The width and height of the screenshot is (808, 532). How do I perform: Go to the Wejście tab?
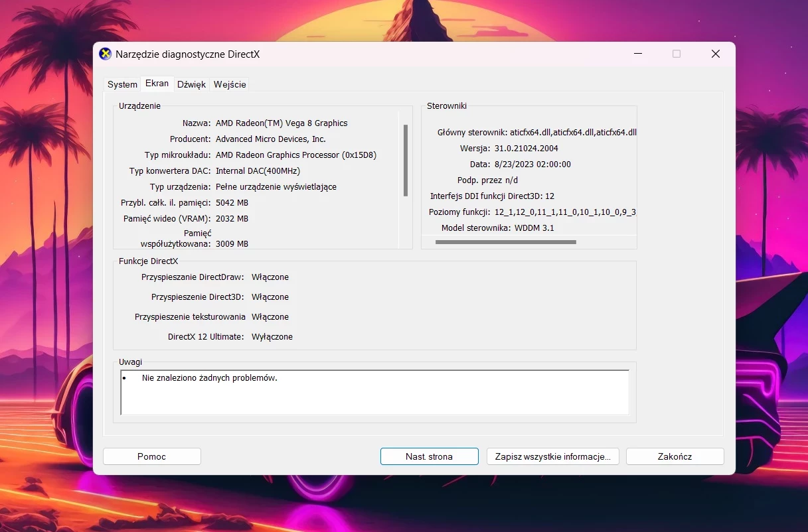coord(230,84)
